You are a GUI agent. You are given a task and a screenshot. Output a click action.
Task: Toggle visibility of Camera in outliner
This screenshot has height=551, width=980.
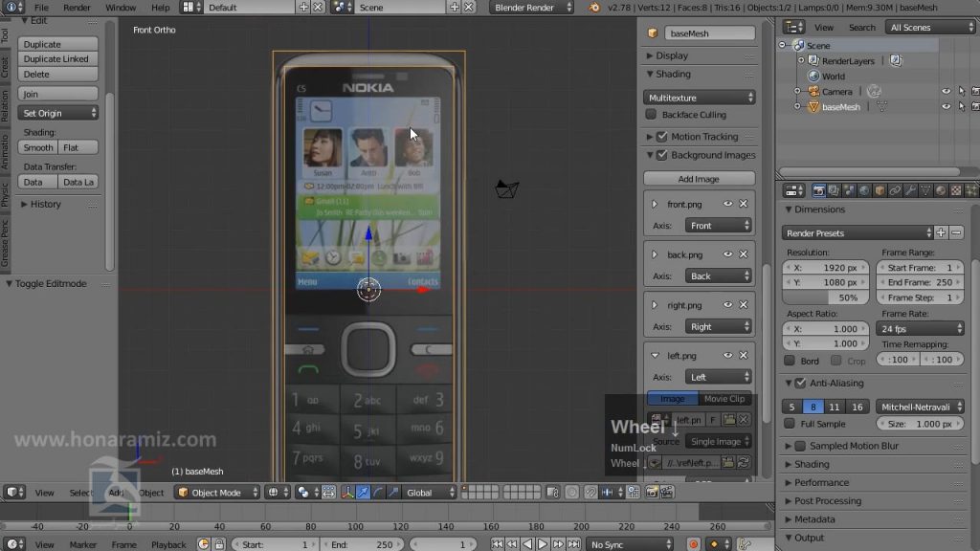947,91
